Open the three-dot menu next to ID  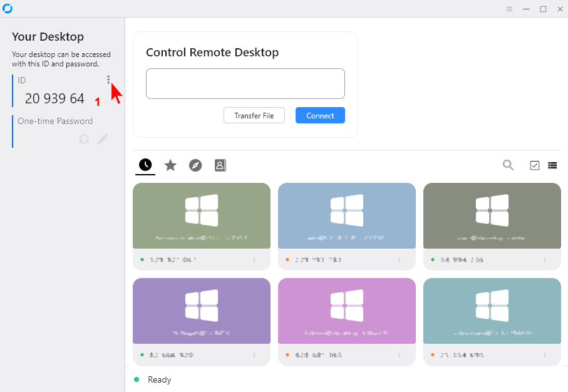pyautogui.click(x=108, y=80)
